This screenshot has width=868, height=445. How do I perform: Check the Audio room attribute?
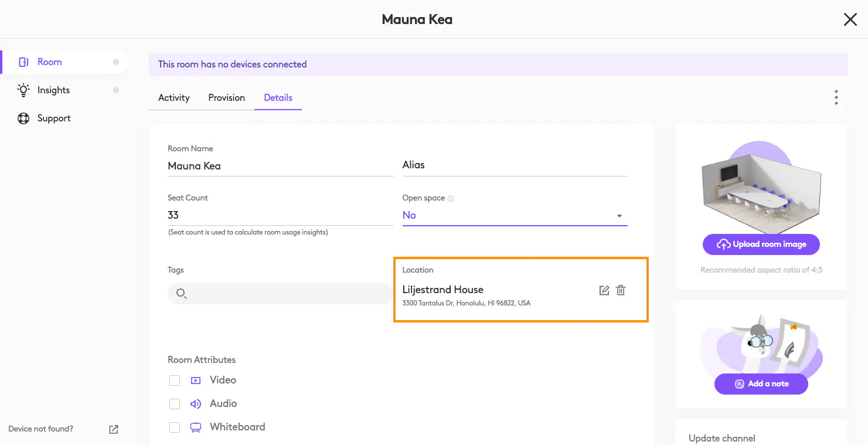coord(175,404)
